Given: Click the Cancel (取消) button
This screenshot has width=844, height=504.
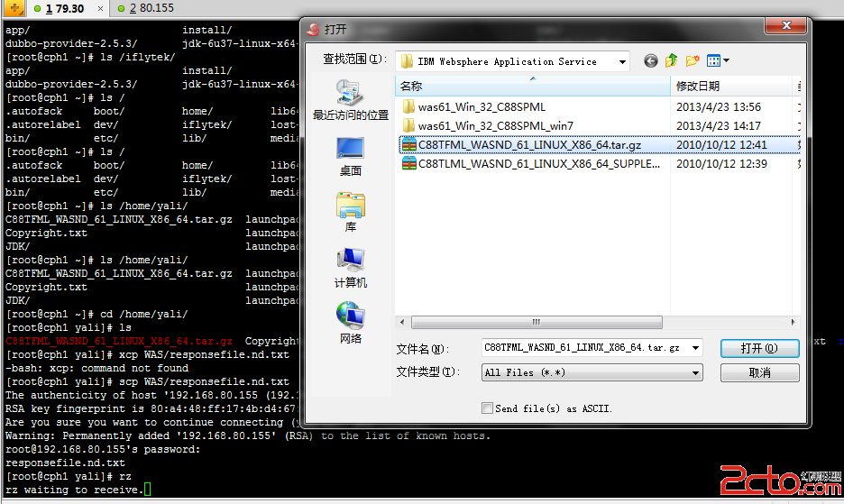Looking at the screenshot, I should click(x=759, y=372).
